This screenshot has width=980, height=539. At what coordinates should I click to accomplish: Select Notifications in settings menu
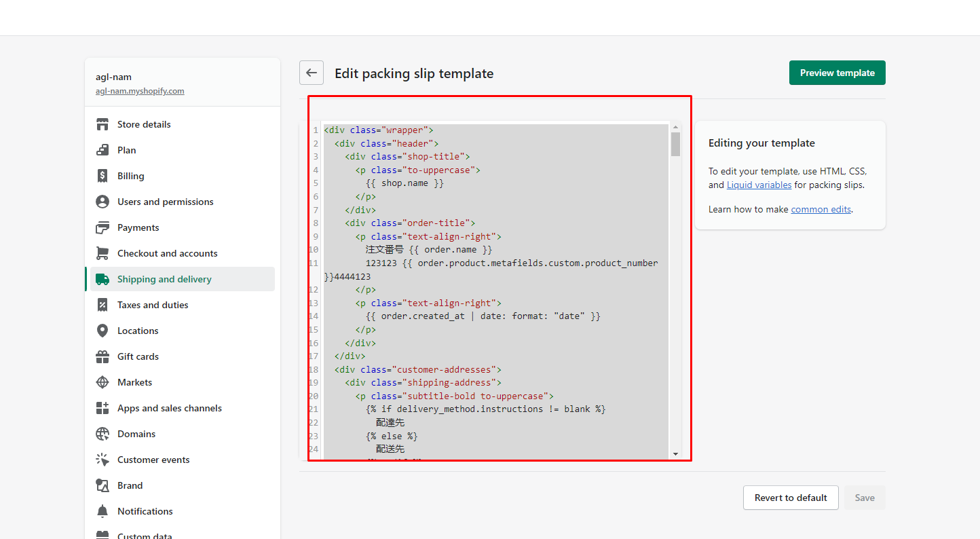point(145,511)
